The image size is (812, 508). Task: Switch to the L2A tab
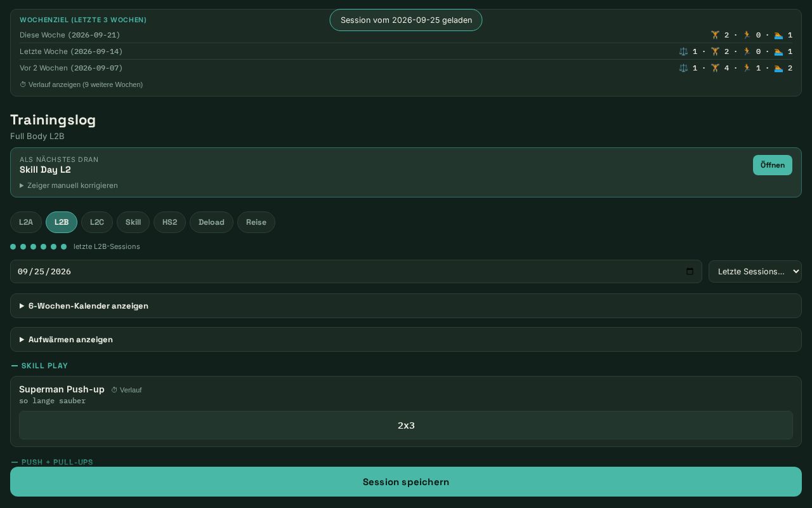(x=26, y=222)
